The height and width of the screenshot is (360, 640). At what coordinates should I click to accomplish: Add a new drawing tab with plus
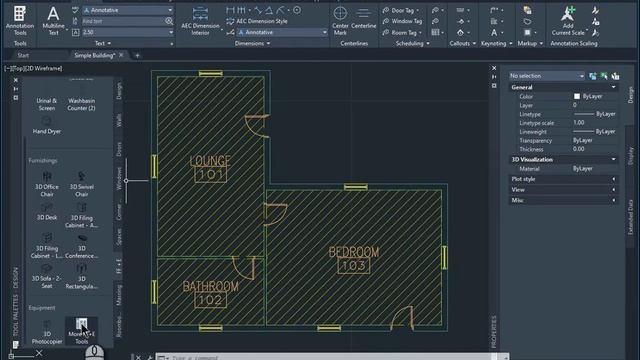[137, 56]
